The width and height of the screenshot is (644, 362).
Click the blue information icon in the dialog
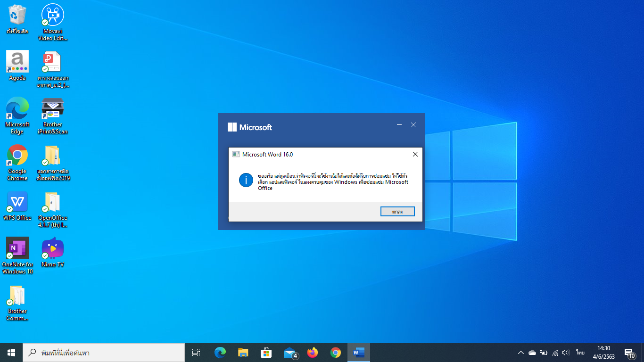click(x=246, y=180)
